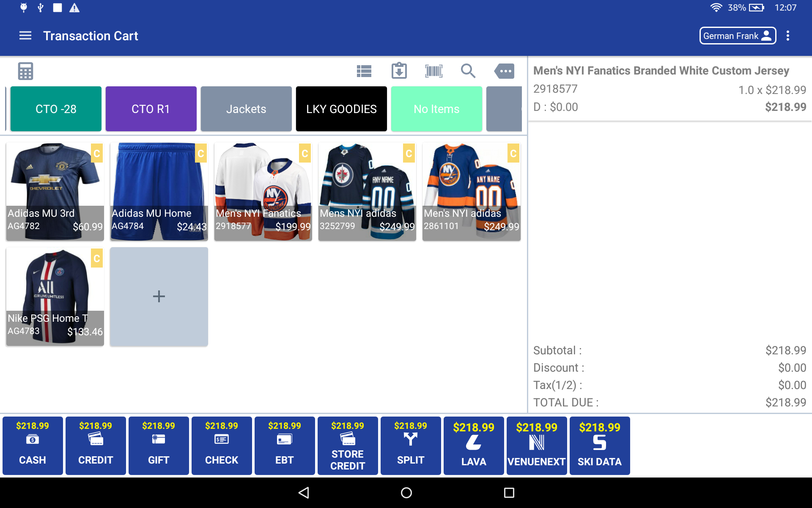Open the hamburger navigation menu
The image size is (812, 508).
pyautogui.click(x=25, y=36)
